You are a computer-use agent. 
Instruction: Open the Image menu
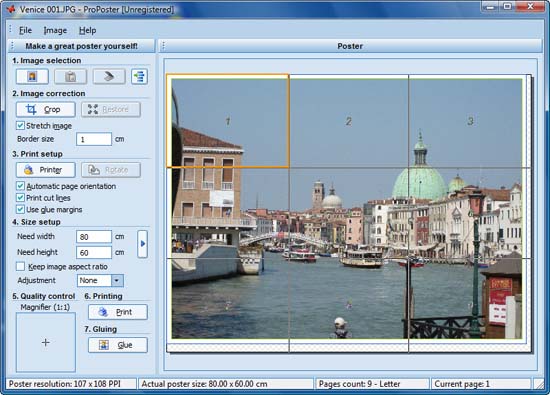tap(55, 31)
